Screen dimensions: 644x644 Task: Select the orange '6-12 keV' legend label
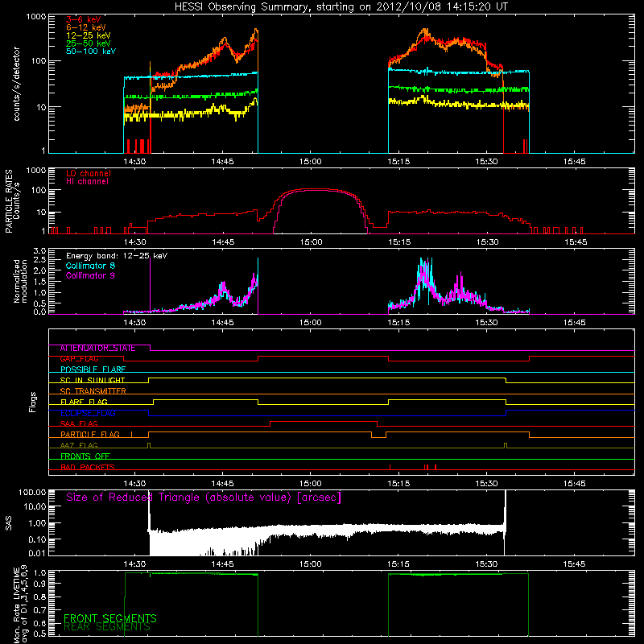86,27
